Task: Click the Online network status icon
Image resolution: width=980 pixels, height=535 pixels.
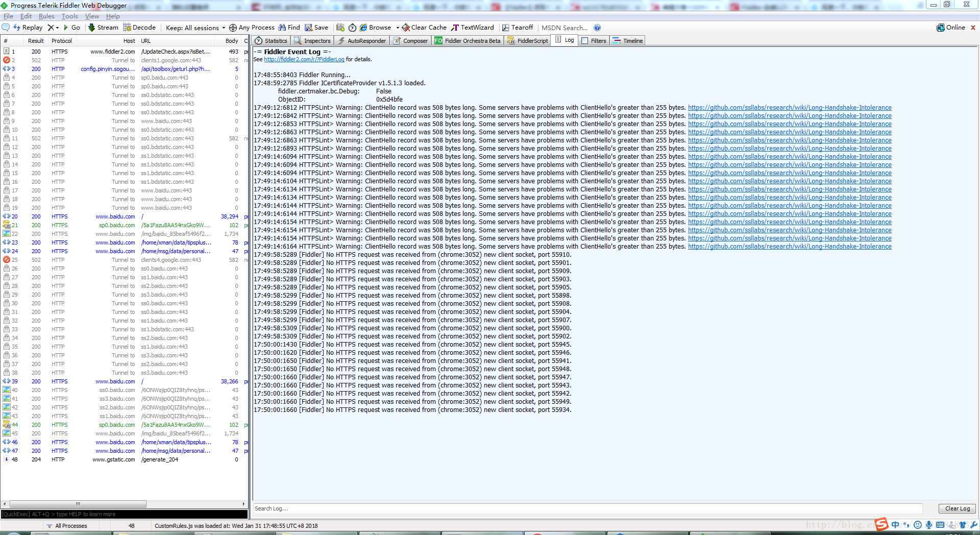Action: (x=950, y=28)
